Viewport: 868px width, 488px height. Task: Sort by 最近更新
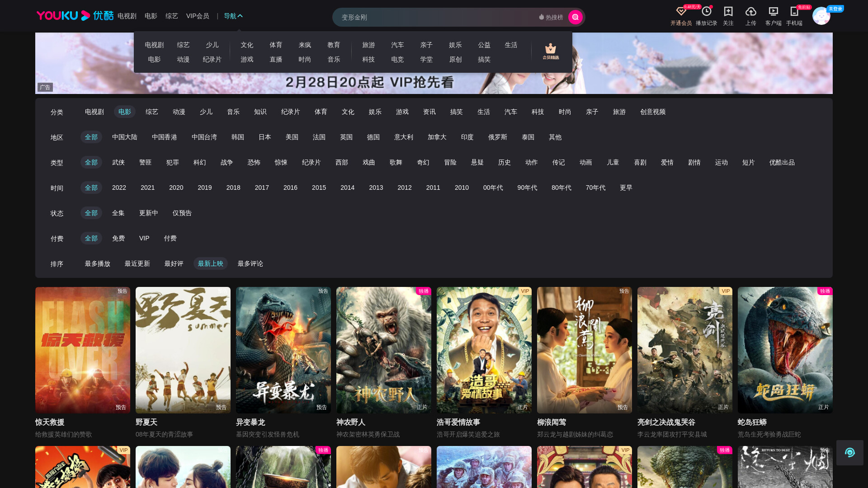coord(137,263)
